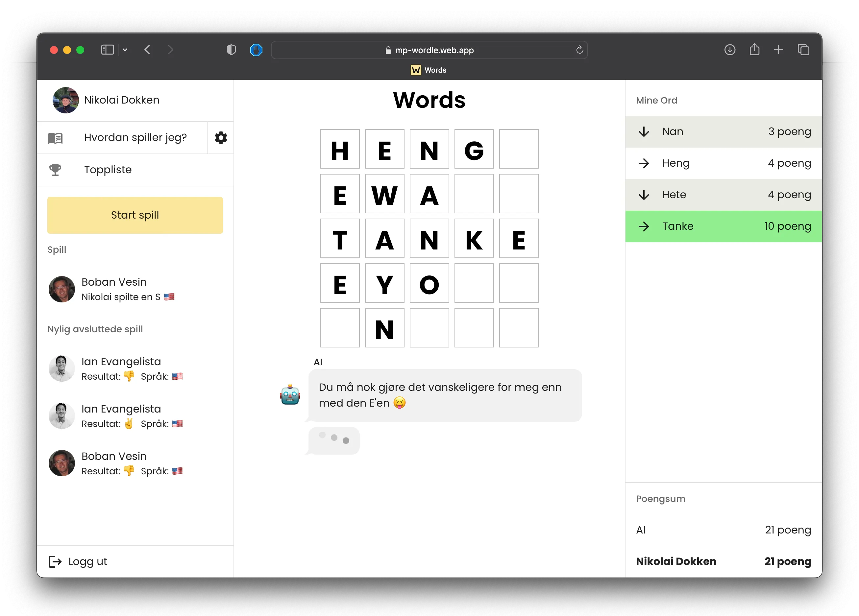This screenshot has height=616, width=859.
Task: Click the letter K tile in the word TANKE
Action: coord(474,239)
